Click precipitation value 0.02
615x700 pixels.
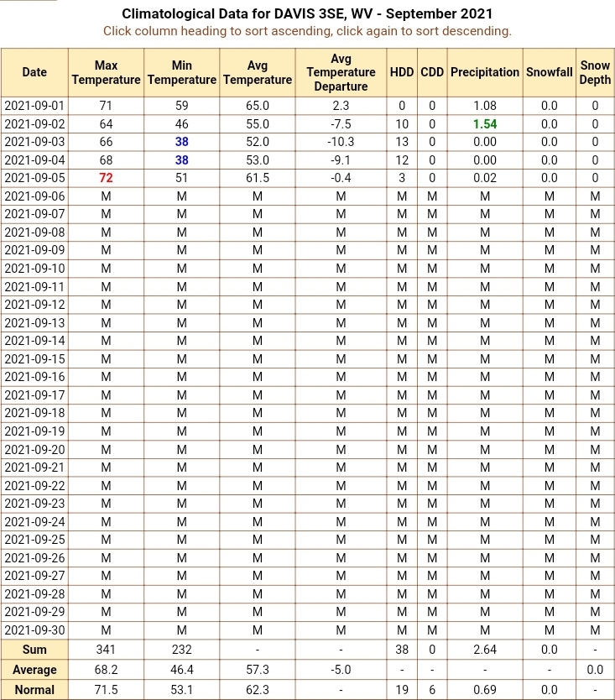[485, 178]
